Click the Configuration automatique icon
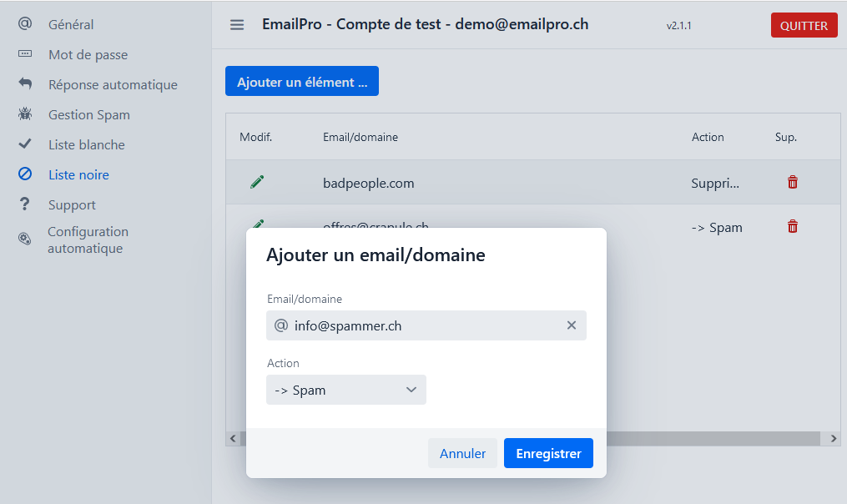This screenshot has width=847, height=504. [x=25, y=239]
